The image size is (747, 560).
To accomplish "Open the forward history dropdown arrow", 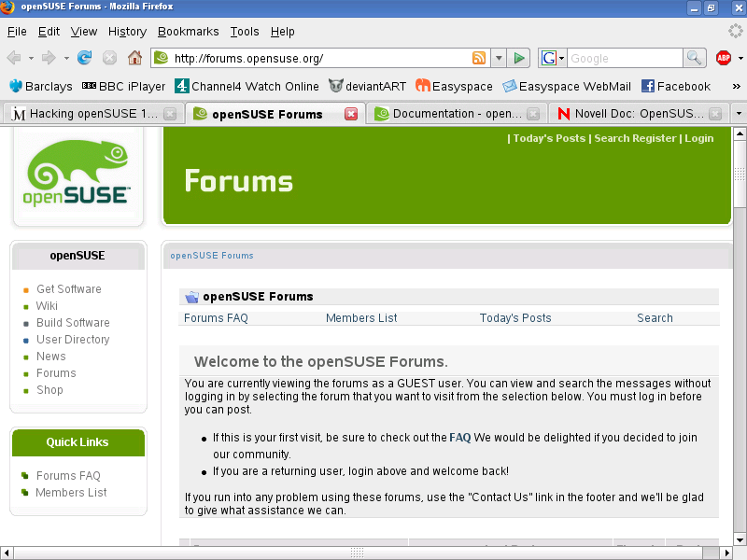I will point(66,58).
